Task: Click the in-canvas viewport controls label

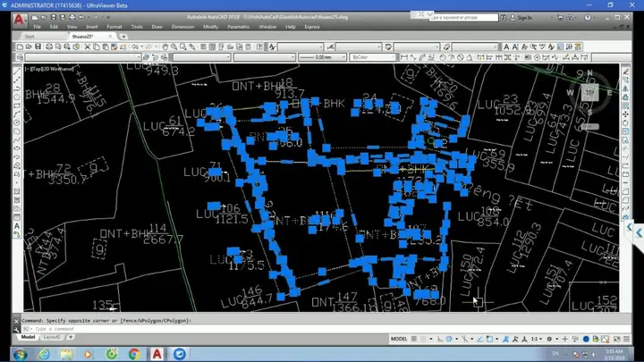Action: coord(49,69)
